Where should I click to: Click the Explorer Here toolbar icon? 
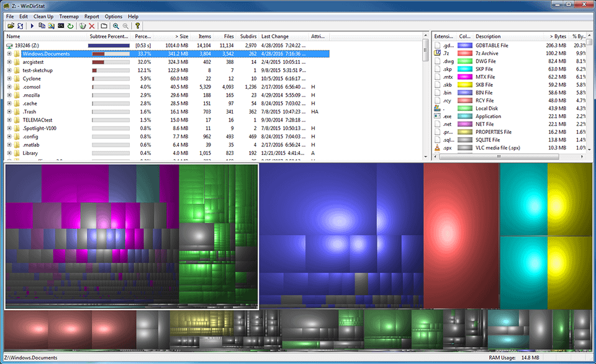click(51, 26)
